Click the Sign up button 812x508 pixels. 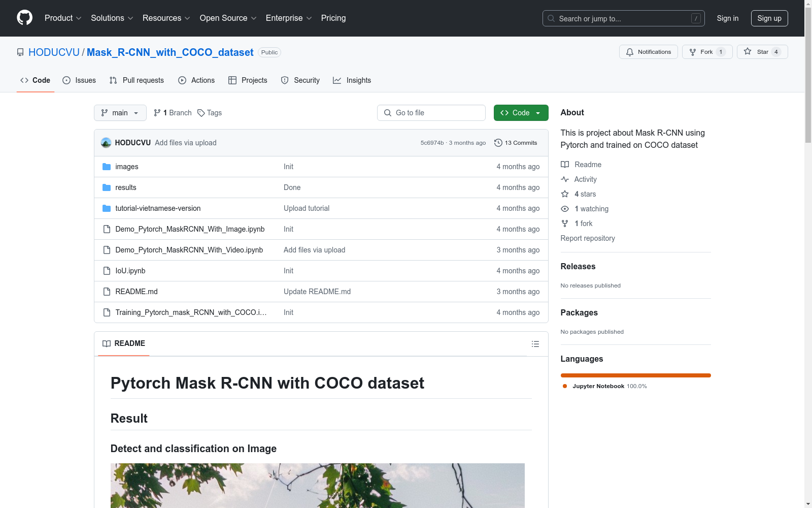click(769, 18)
